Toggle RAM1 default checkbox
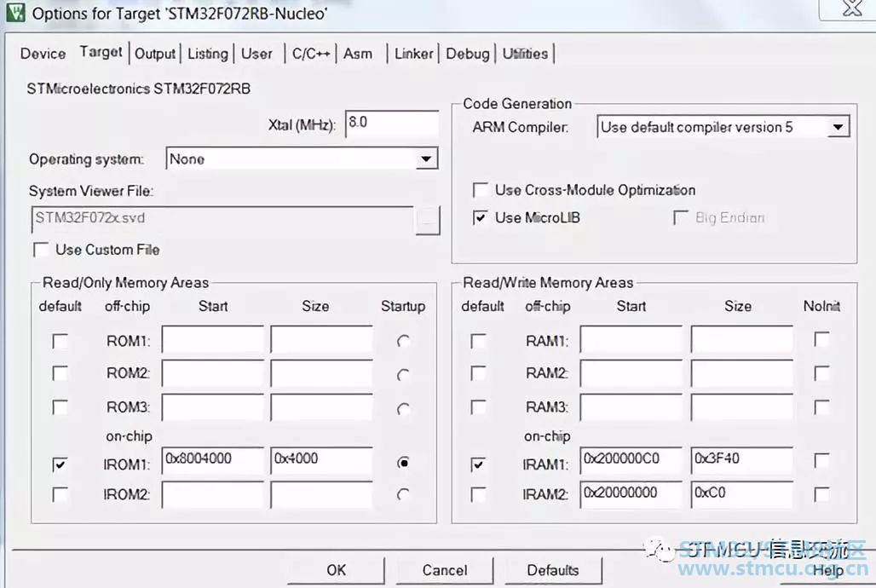The height and width of the screenshot is (588, 876). coord(478,341)
